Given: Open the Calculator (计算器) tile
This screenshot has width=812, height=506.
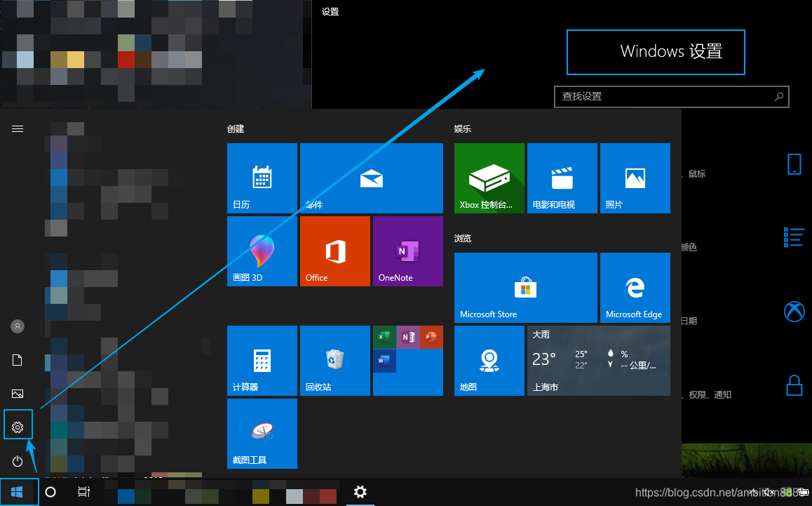Looking at the screenshot, I should click(x=262, y=361).
